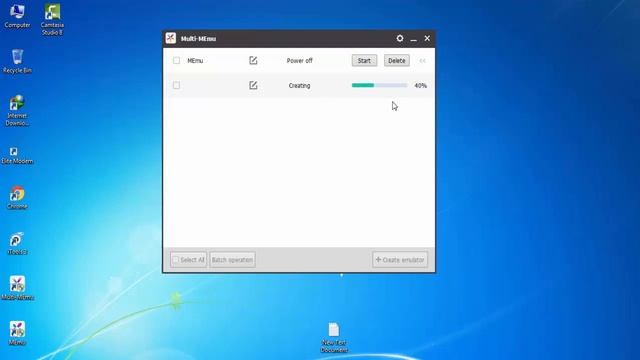Close the Multi-MEmu window
640x360 pixels.
point(427,38)
